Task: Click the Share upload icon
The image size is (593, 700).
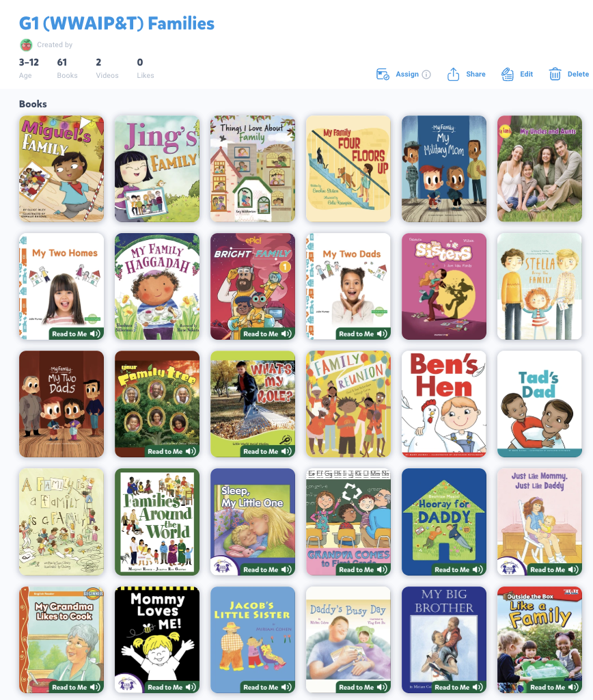Action: [453, 74]
